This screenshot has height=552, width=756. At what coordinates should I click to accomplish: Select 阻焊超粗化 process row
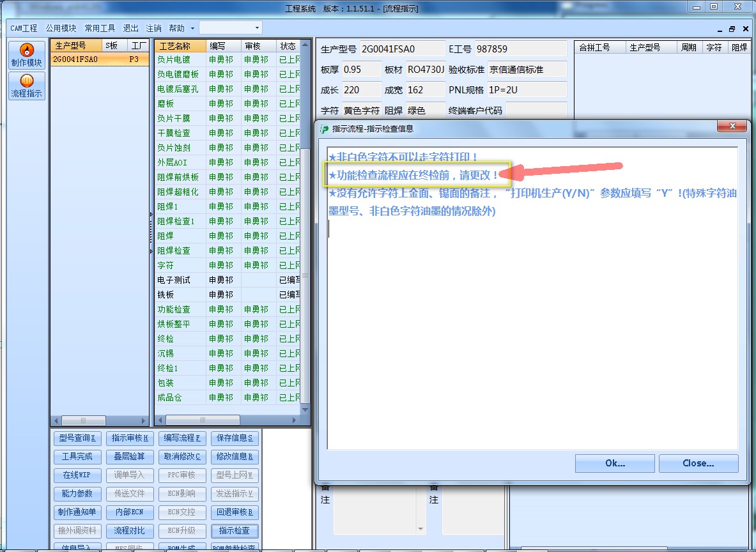click(228, 192)
